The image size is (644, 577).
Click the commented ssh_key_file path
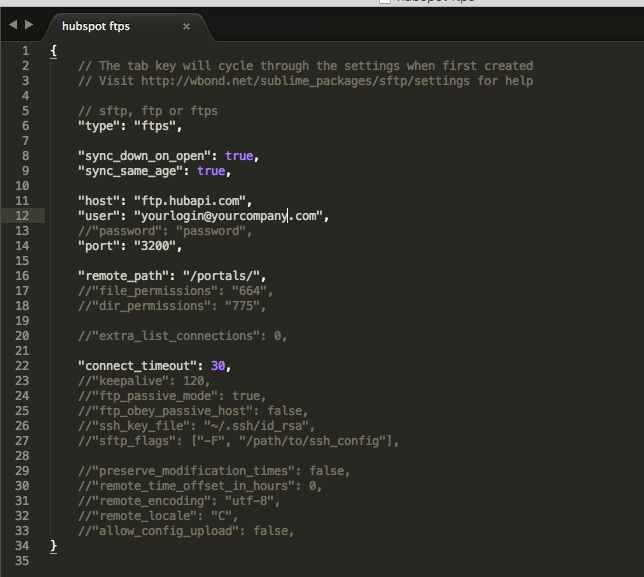pos(256,426)
